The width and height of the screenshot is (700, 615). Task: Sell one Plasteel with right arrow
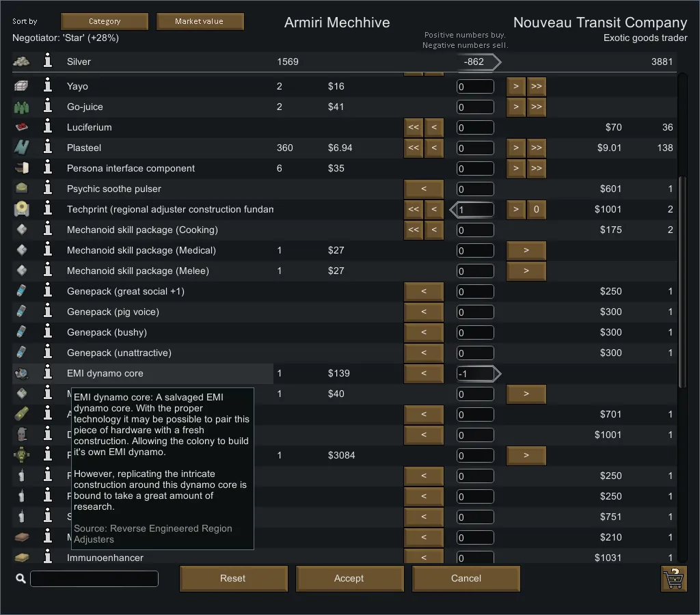tap(516, 148)
